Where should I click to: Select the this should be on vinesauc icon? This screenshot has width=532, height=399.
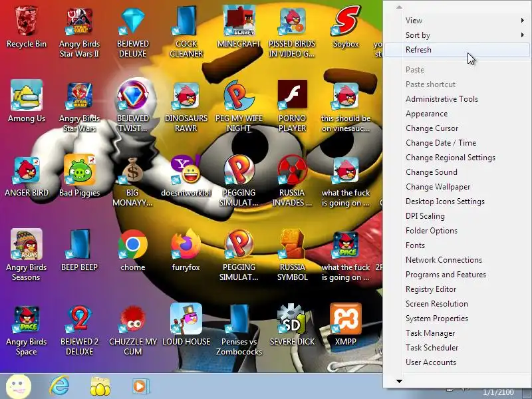coord(345,95)
